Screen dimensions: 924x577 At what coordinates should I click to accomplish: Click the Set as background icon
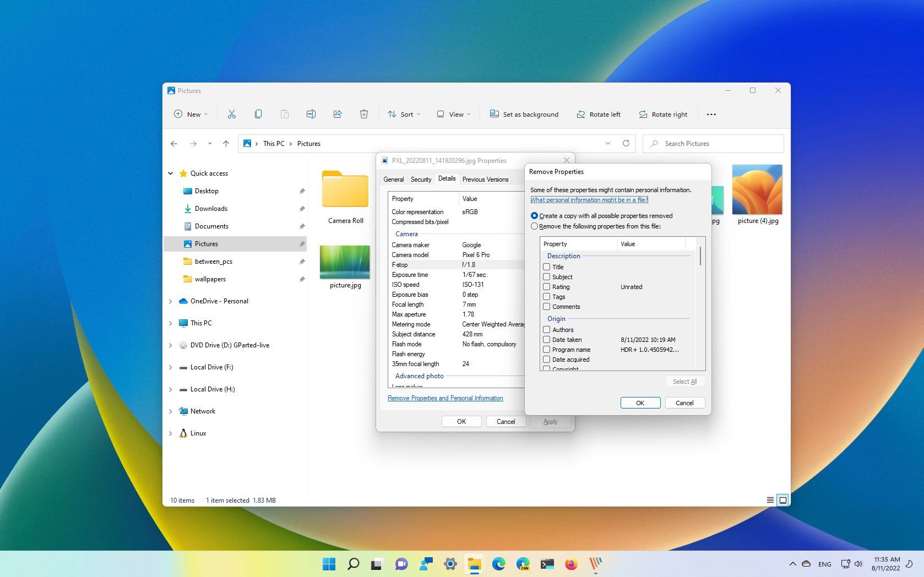523,114
